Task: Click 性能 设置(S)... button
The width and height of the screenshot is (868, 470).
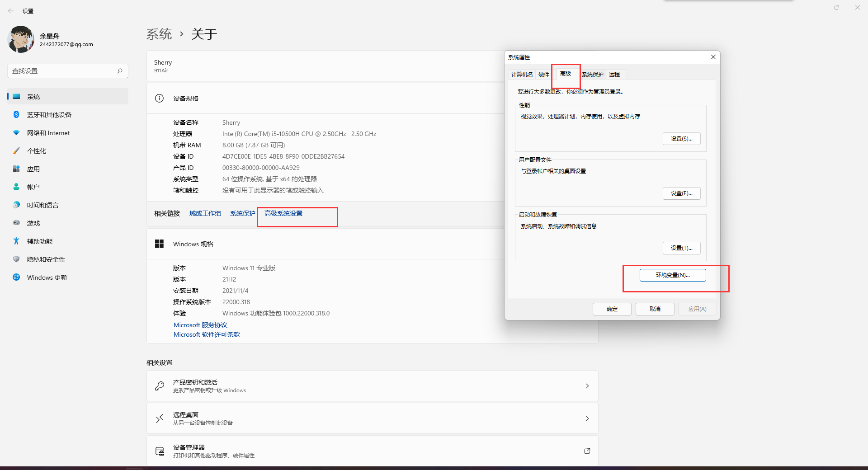Action: point(682,139)
